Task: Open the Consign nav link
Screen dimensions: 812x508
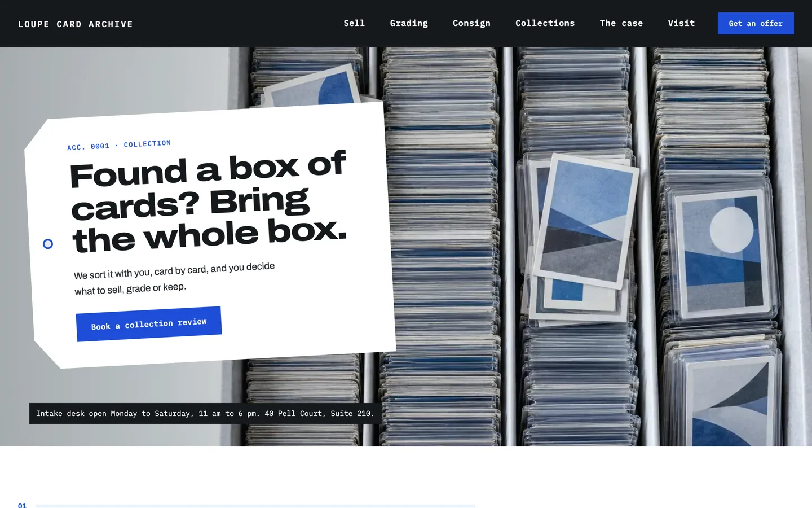Action: (471, 23)
